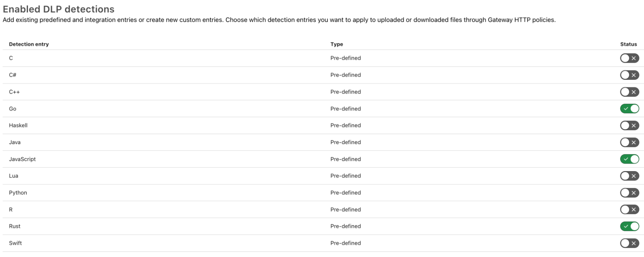This screenshot has width=644, height=257.
Task: Select the Python entry name
Action: pos(18,193)
